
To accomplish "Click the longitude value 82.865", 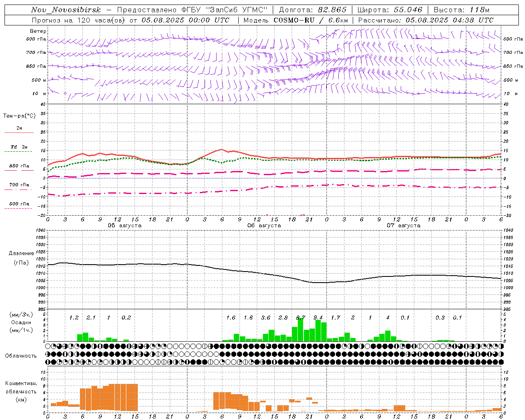I will 332,10.
